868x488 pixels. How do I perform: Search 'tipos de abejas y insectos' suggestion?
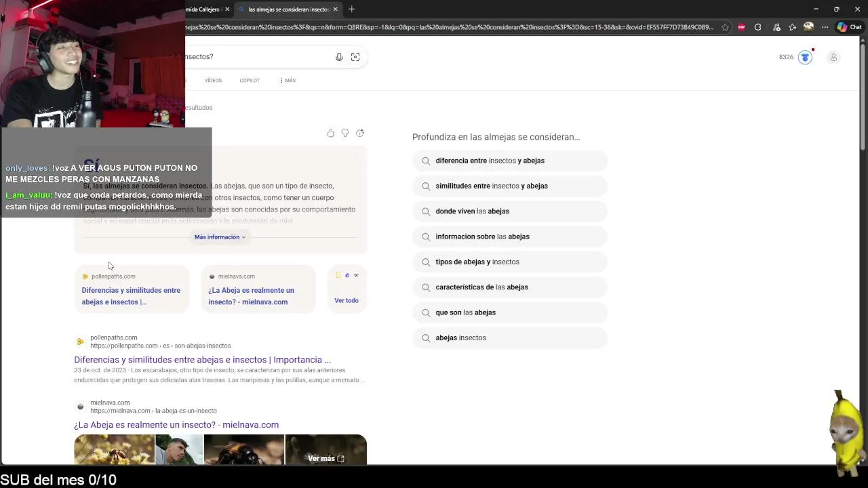(510, 262)
